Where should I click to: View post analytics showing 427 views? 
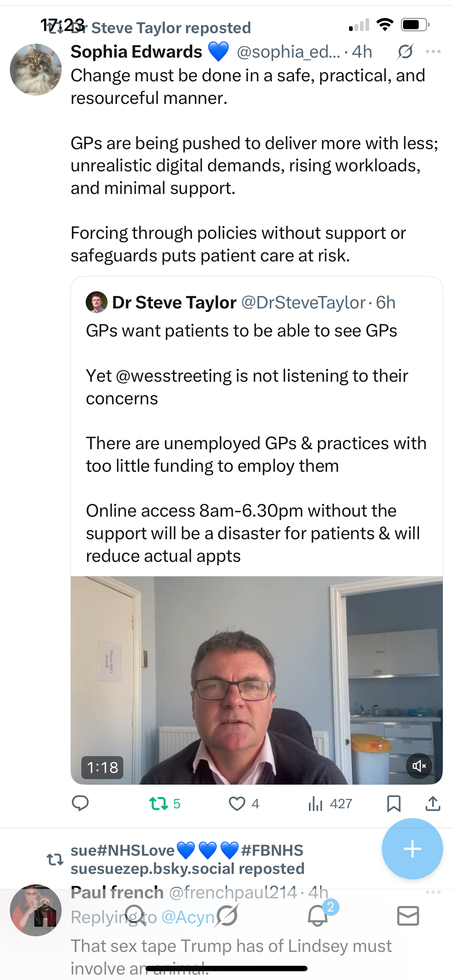point(330,804)
